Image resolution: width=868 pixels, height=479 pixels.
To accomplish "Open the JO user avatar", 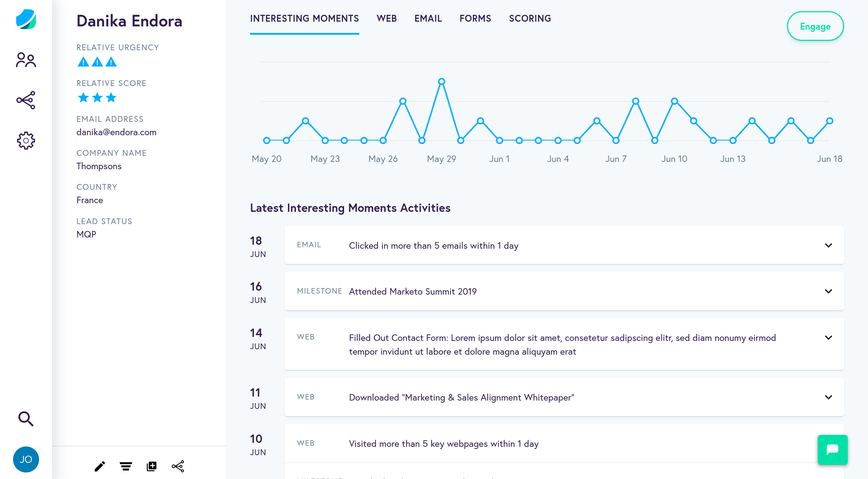I will pyautogui.click(x=26, y=459).
